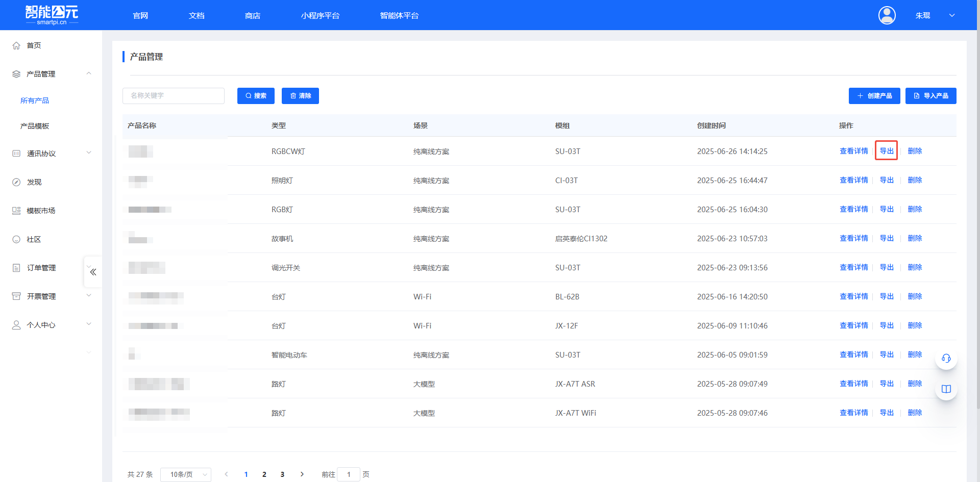
Task: Click the name keyword search field
Action: point(174,96)
